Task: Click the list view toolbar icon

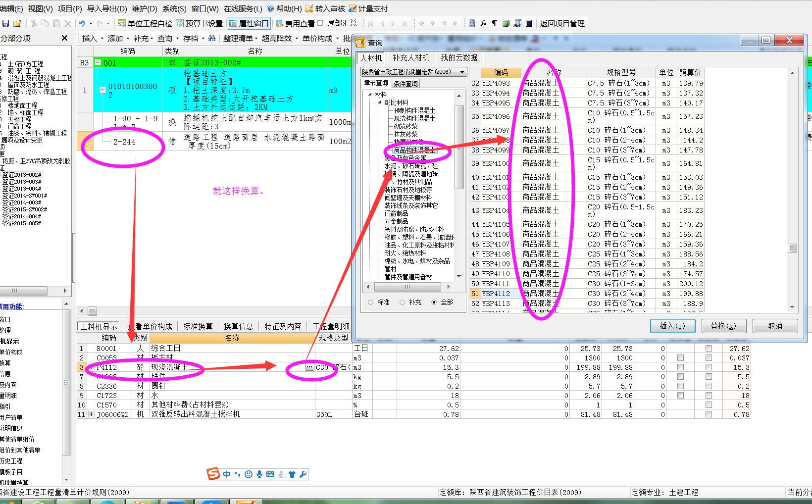Action: (529, 23)
